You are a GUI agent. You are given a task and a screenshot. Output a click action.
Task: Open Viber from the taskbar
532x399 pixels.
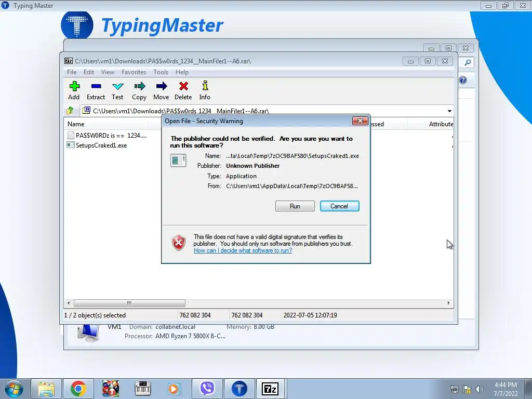tap(207, 389)
